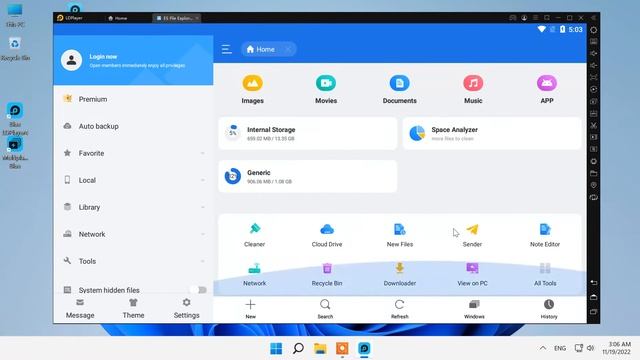Open Message in sidebar footer
The image size is (640, 360).
(80, 309)
